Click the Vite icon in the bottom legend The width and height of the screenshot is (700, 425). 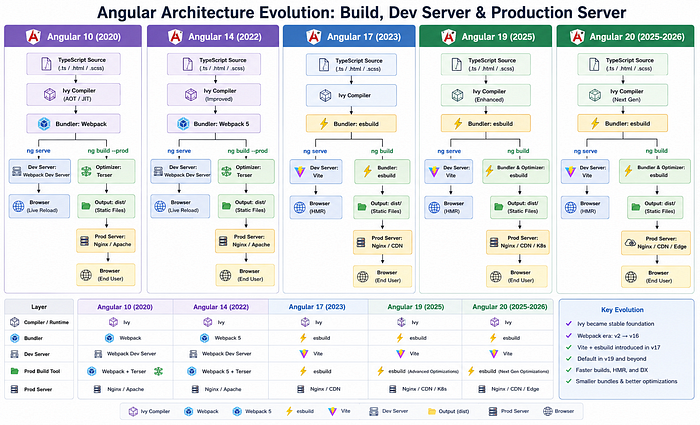click(x=333, y=411)
